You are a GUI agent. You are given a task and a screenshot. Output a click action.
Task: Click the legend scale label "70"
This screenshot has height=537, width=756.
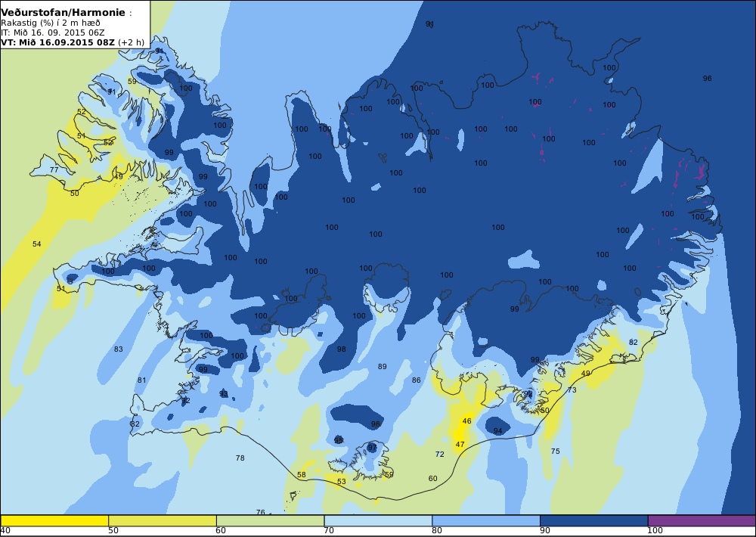329,531
